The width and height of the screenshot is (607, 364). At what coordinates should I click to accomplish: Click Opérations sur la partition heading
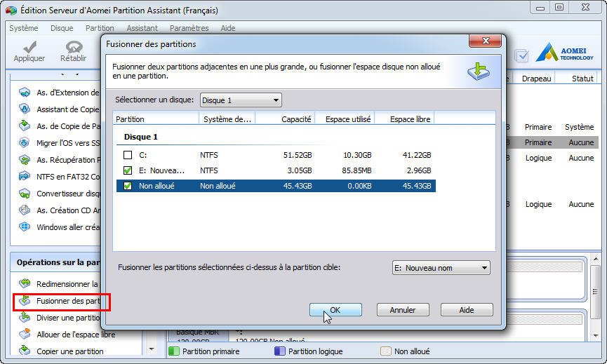click(58, 262)
